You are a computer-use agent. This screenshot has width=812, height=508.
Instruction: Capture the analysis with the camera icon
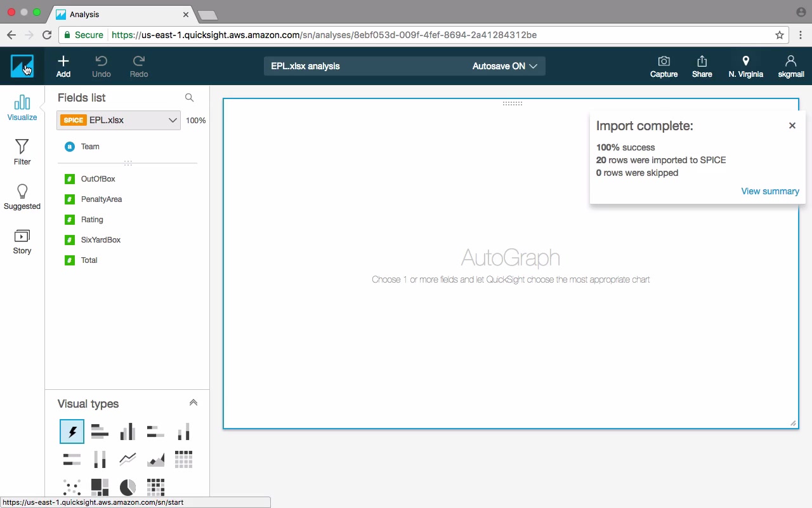click(x=664, y=66)
